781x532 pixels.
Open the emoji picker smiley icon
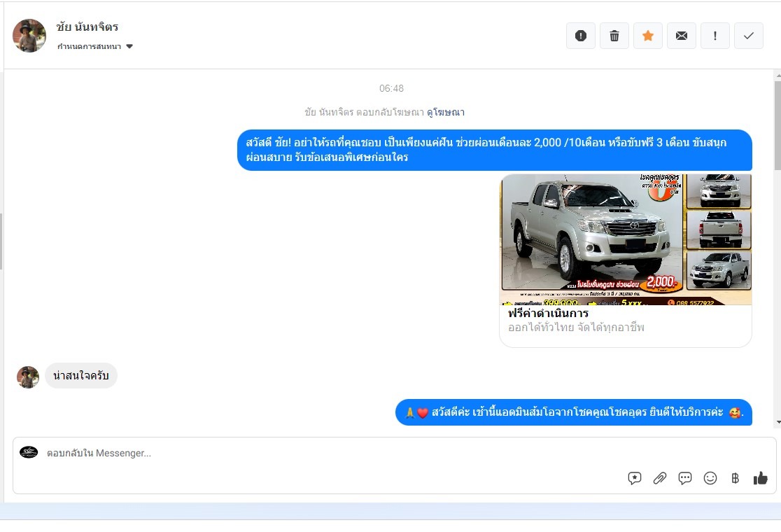pos(710,478)
